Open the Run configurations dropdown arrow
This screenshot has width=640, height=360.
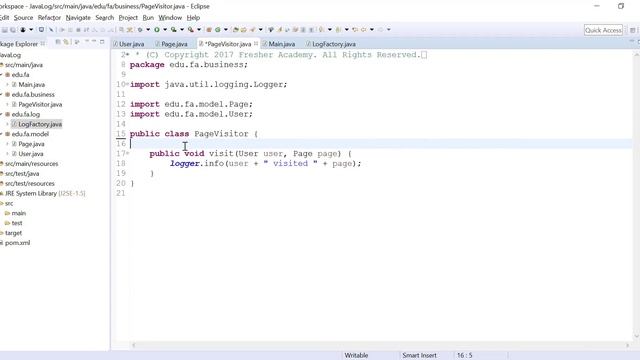[x=165, y=29]
